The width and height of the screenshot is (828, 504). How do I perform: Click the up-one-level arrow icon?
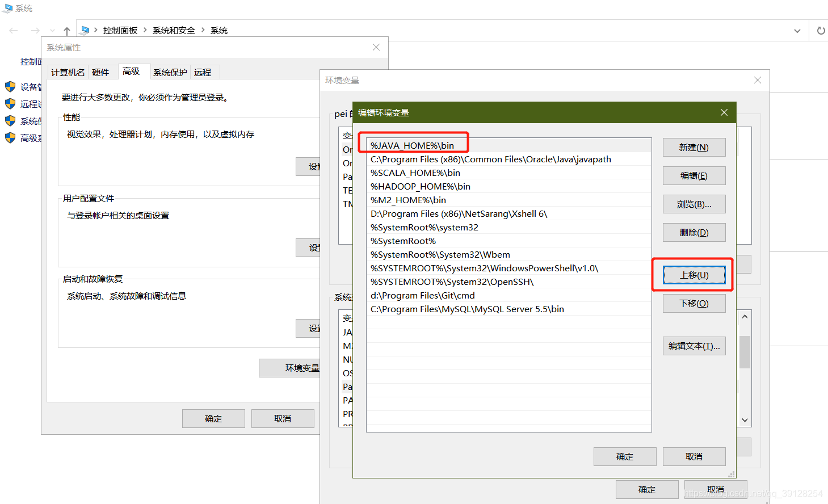point(66,30)
